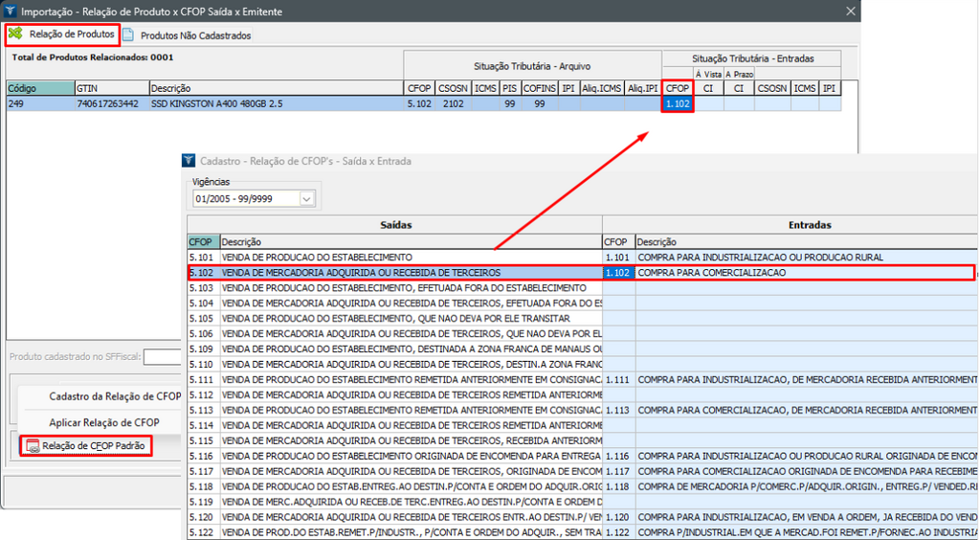
Task: Switch to the Produtos Não Cadastrados tab
Action: 194,35
